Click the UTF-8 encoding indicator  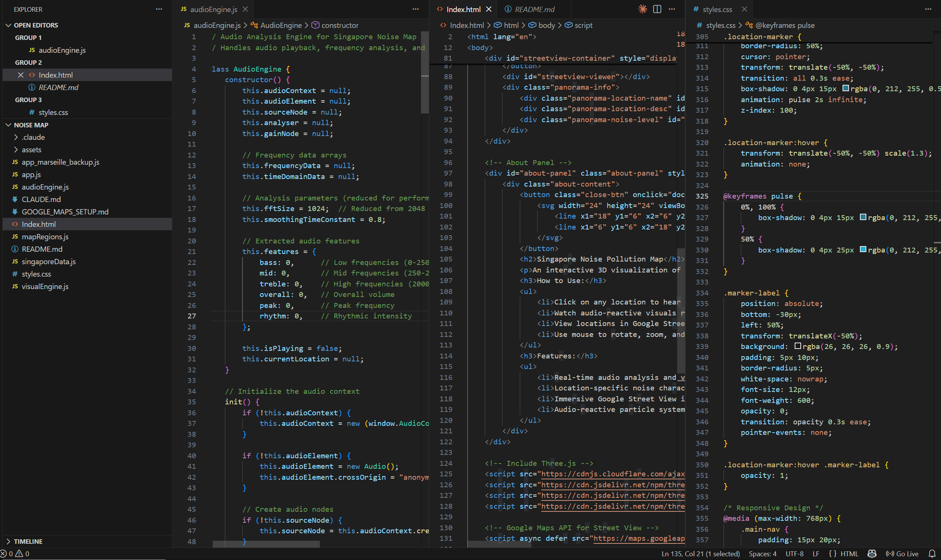click(x=795, y=554)
